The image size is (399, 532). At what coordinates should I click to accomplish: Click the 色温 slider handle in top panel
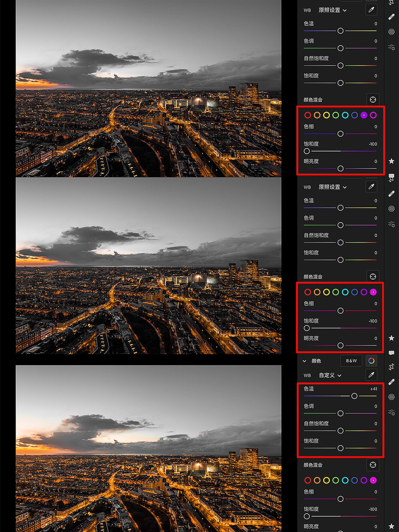pyautogui.click(x=340, y=31)
